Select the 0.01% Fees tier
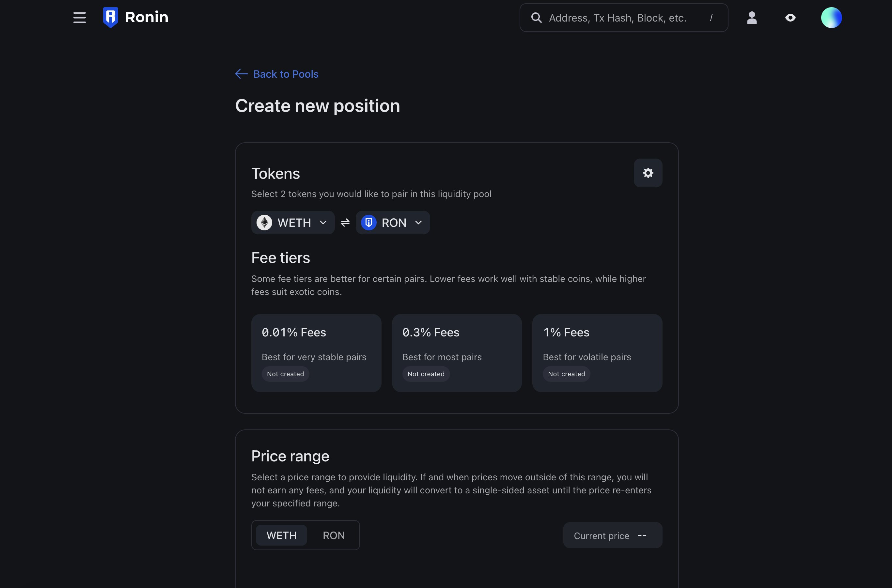The width and height of the screenshot is (892, 588). [316, 353]
